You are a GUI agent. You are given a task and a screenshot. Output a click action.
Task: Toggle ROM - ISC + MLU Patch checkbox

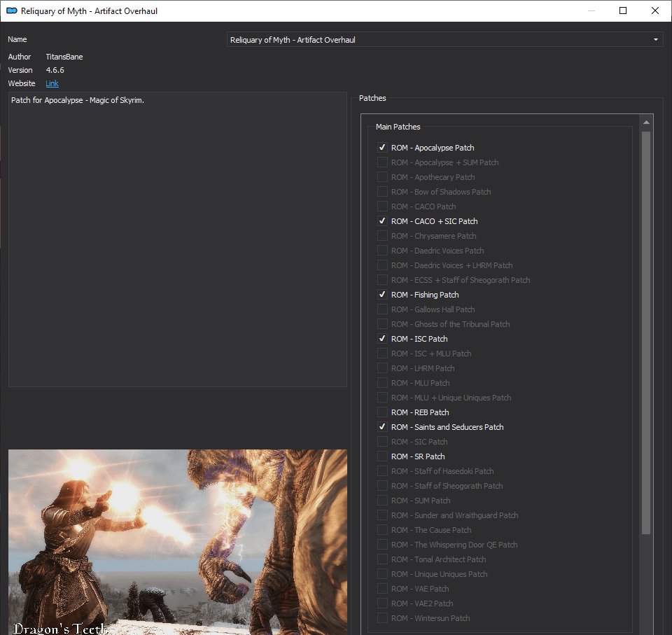[382, 354]
